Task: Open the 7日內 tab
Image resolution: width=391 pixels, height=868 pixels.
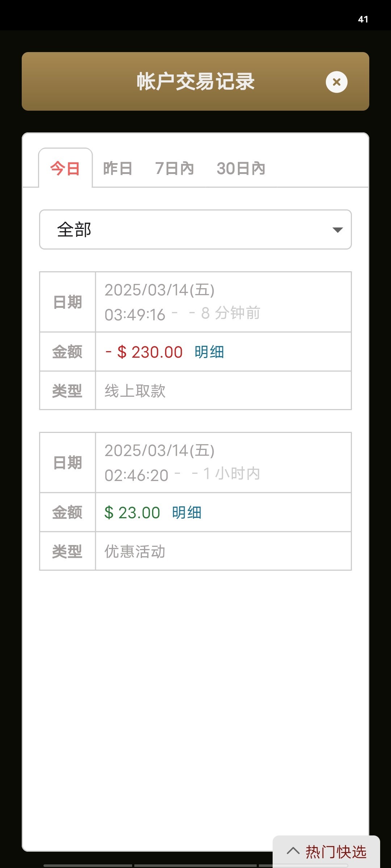Action: coord(175,169)
